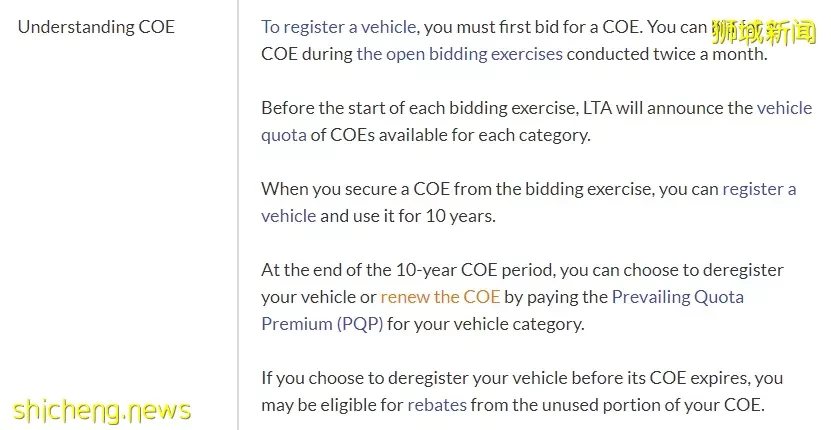Follow 'the open bidding exercises' link
The height and width of the screenshot is (430, 831).
coord(459,54)
